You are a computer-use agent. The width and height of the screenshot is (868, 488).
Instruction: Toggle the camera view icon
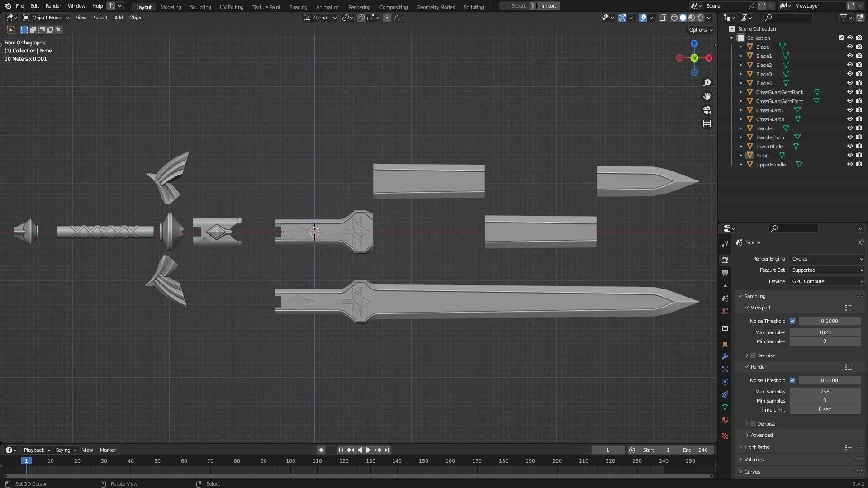point(707,110)
